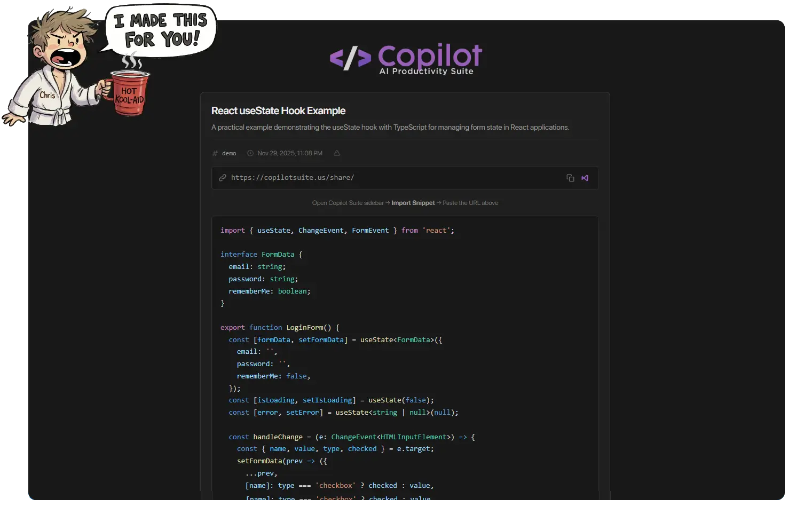This screenshot has width=812, height=522.
Task: Click the "email: string;" code line
Action: [x=257, y=267]
